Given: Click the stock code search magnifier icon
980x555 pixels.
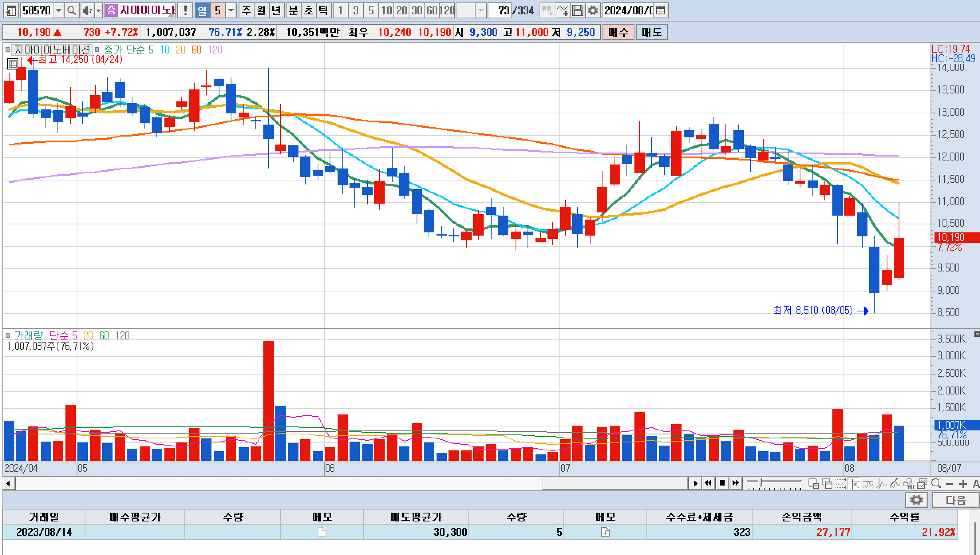Looking at the screenshot, I should pyautogui.click(x=71, y=11).
